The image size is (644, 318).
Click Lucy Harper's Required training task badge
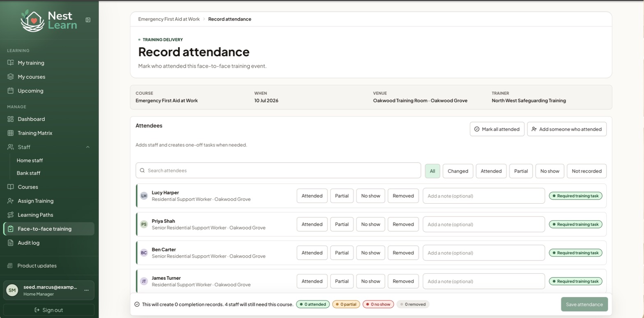click(576, 196)
